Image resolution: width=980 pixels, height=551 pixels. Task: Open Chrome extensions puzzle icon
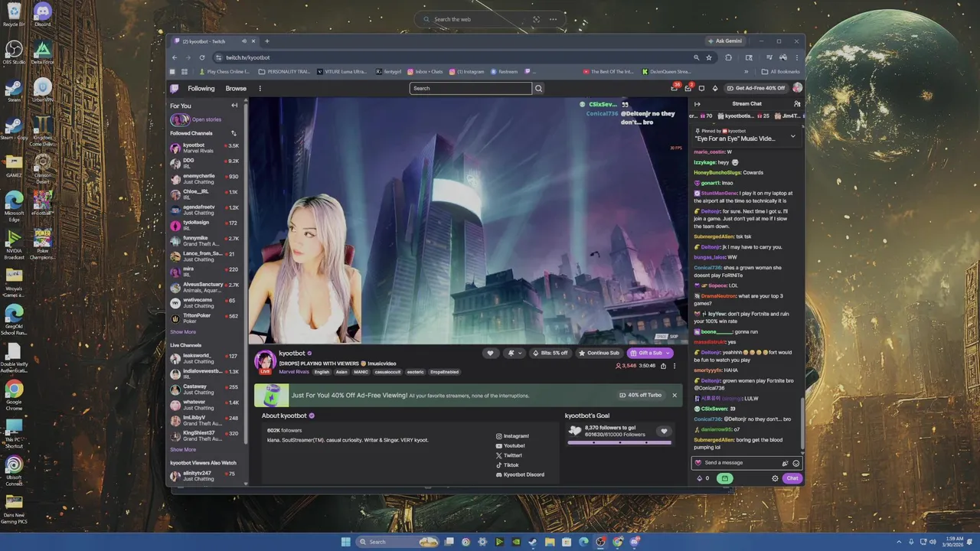[728, 57]
